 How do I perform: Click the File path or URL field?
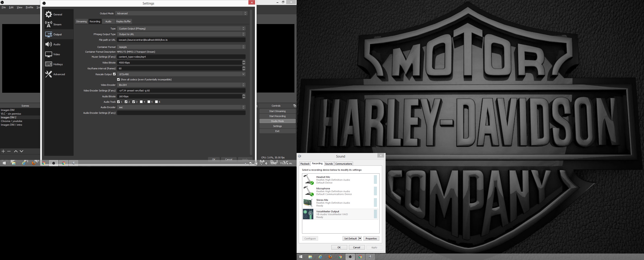[x=181, y=40]
